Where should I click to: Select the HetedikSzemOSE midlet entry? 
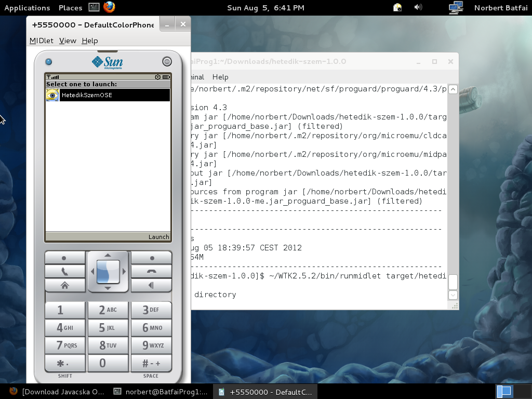coord(108,95)
